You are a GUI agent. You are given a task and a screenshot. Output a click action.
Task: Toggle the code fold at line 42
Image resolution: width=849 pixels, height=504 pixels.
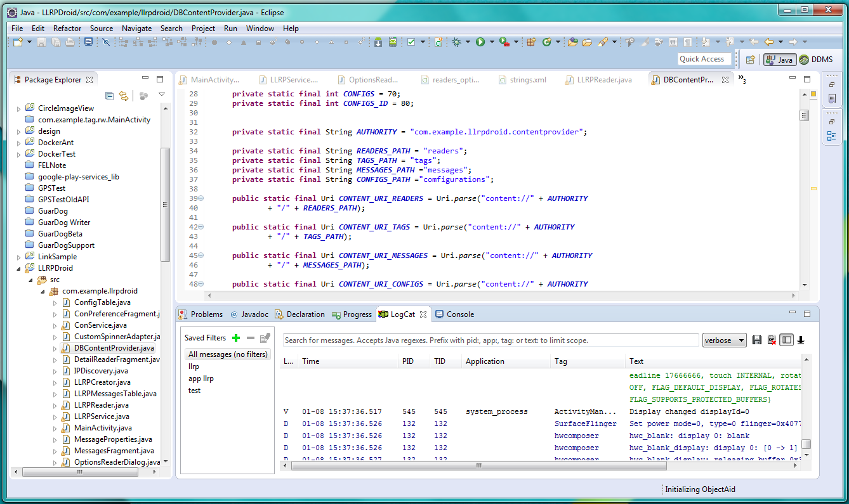201,227
